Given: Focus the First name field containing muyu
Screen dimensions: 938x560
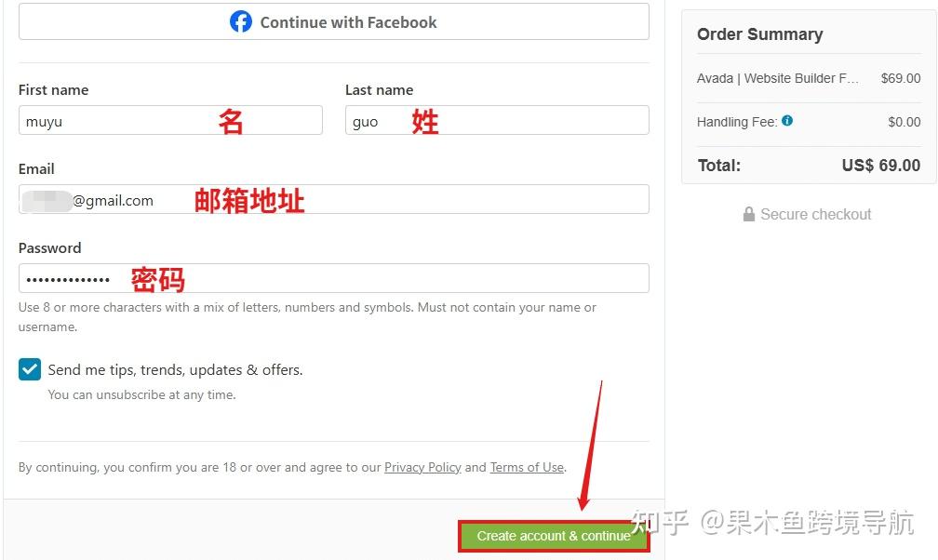Looking at the screenshot, I should (170, 120).
